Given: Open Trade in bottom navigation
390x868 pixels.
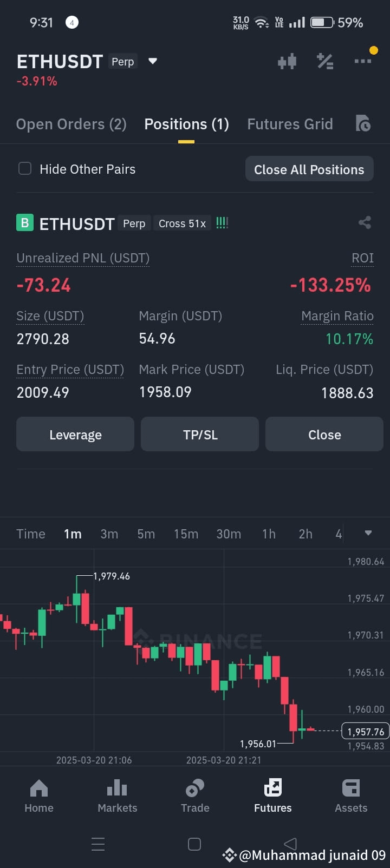Looking at the screenshot, I should click(195, 795).
